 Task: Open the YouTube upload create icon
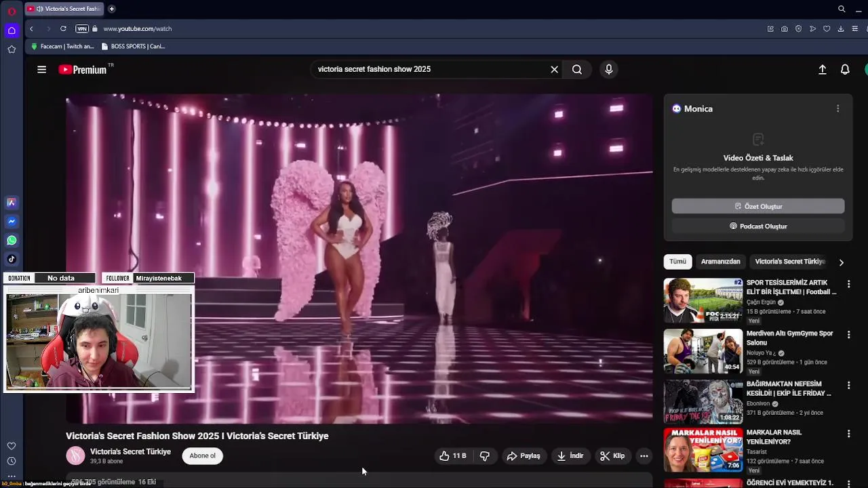tap(822, 69)
